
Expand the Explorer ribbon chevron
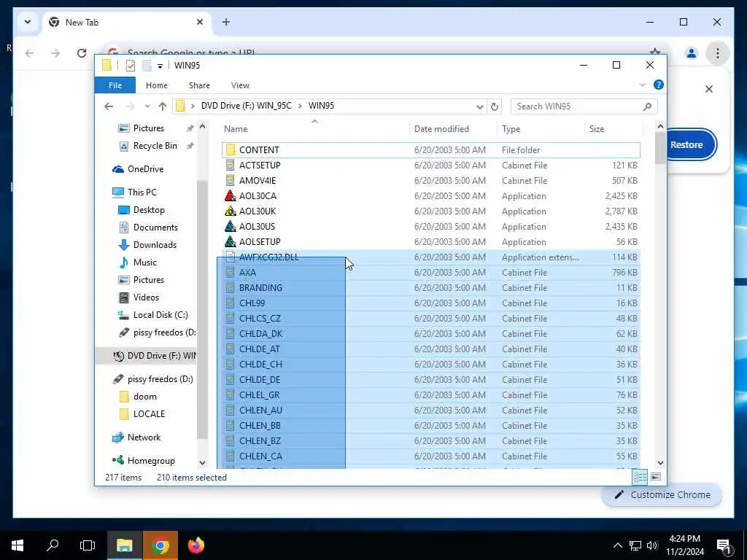(x=642, y=85)
